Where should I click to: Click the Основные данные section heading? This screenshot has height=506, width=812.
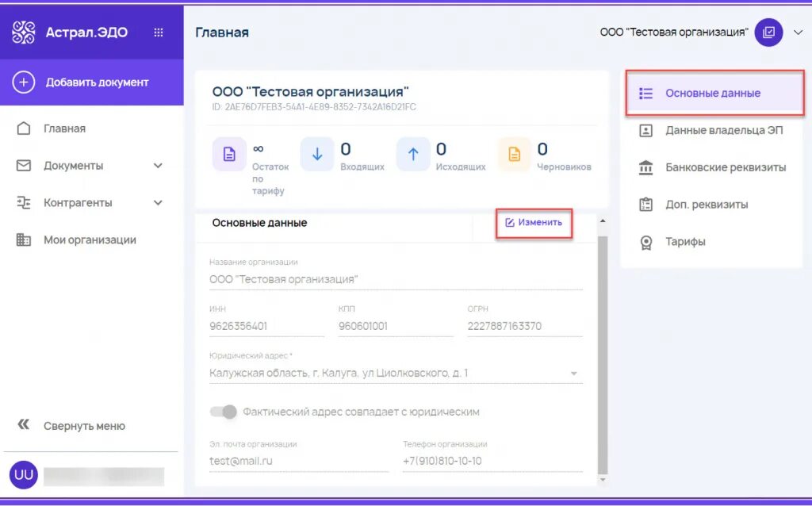(x=259, y=223)
